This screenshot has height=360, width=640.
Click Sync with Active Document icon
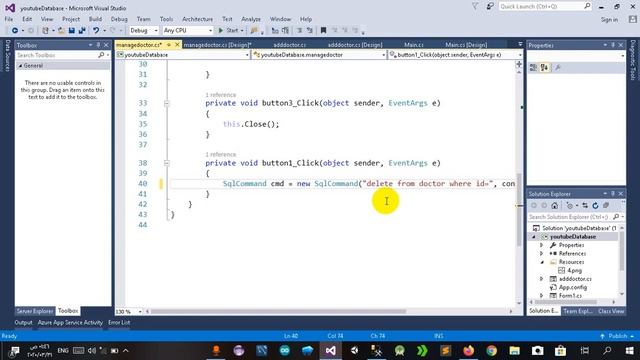[585, 205]
